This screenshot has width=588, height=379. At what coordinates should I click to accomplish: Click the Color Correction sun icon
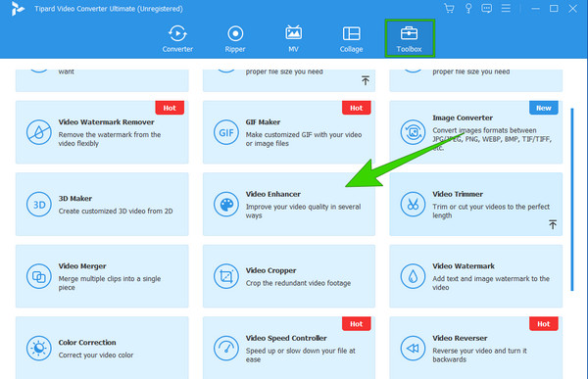click(x=38, y=349)
